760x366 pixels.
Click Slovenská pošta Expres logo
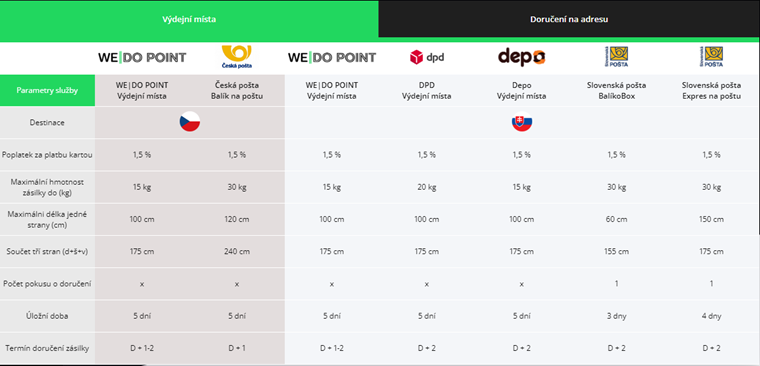[712, 57]
